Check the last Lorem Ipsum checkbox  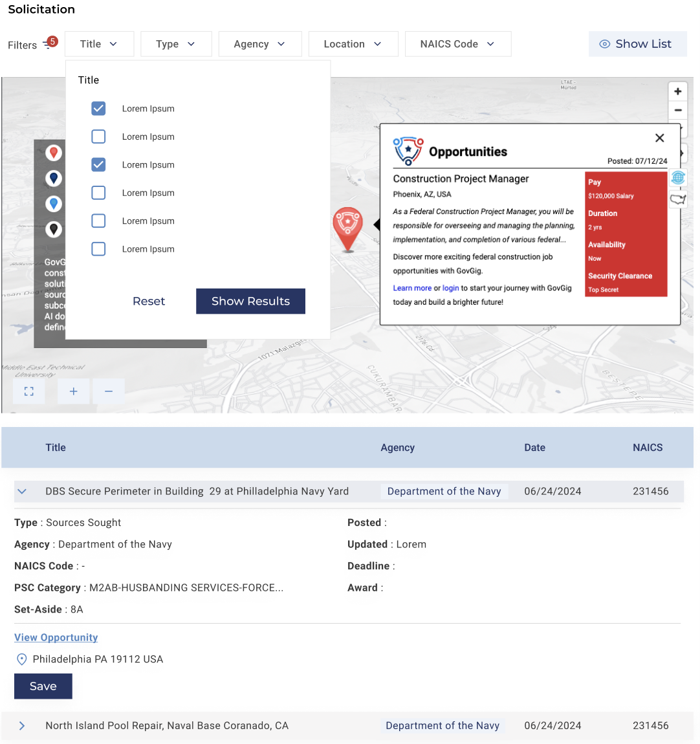pyautogui.click(x=98, y=249)
